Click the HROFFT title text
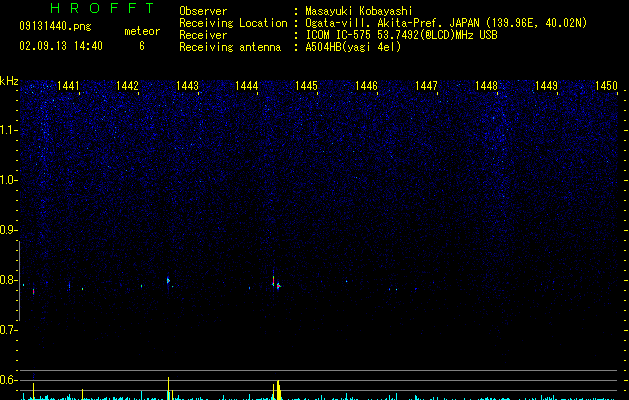Viewport: 629px width, 400px height. tap(102, 8)
